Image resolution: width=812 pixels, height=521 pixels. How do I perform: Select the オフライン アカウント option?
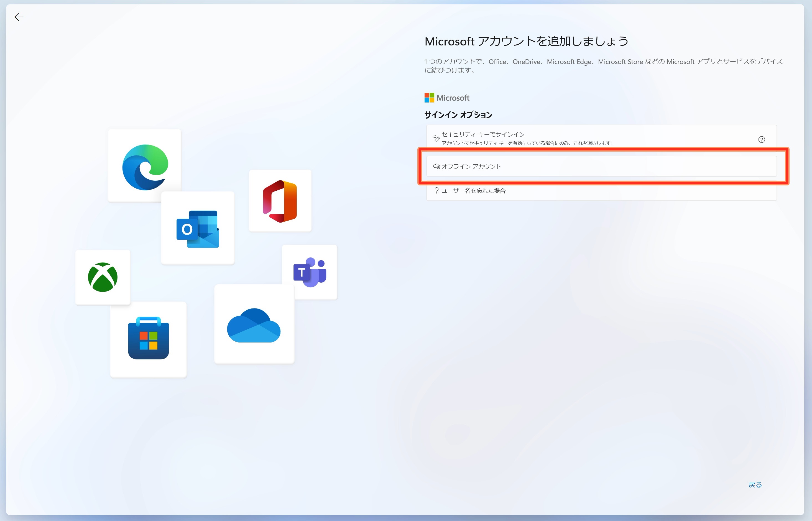601,167
